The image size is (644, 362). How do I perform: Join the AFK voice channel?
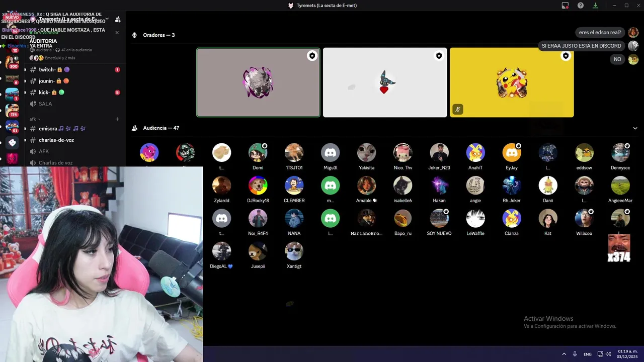74,151
